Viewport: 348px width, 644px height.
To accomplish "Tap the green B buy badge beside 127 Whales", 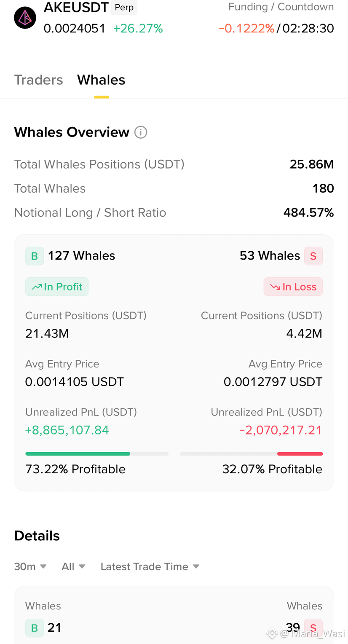I will (35, 256).
